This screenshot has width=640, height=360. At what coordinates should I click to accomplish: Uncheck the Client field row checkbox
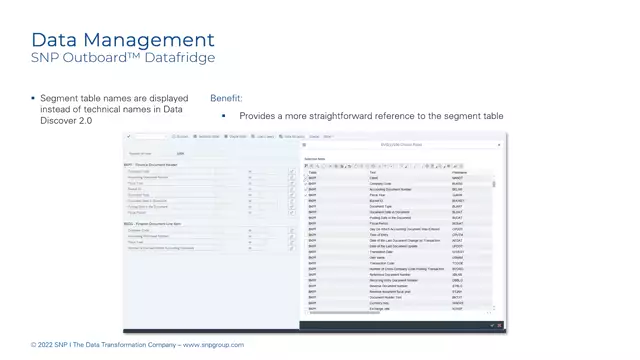click(x=306, y=178)
